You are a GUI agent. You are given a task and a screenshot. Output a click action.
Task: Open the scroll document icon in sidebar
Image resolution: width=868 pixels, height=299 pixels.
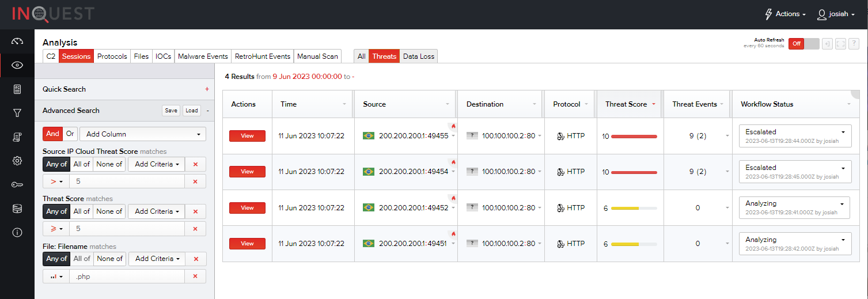pos(17,137)
